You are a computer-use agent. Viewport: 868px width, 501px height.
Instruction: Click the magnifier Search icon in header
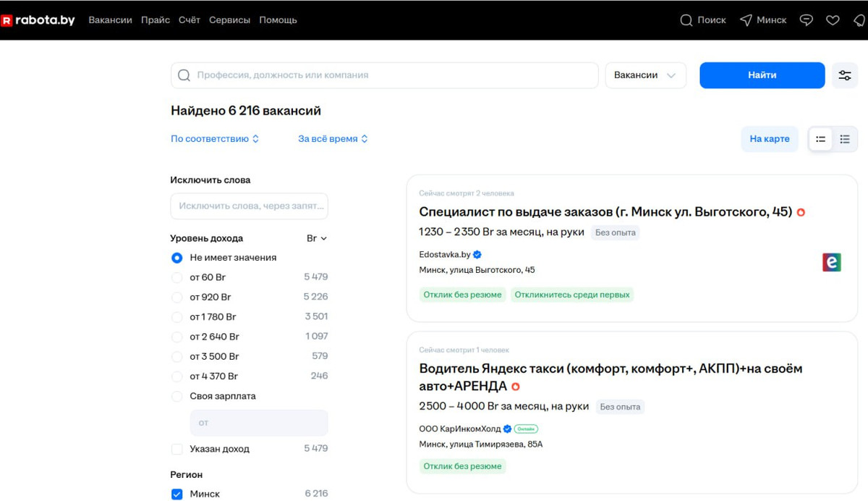click(x=686, y=20)
